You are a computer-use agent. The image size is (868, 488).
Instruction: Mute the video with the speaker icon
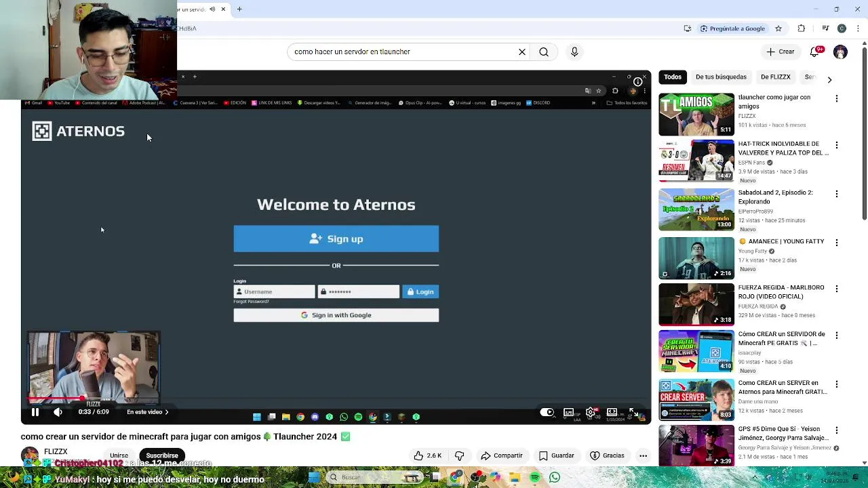(58, 412)
